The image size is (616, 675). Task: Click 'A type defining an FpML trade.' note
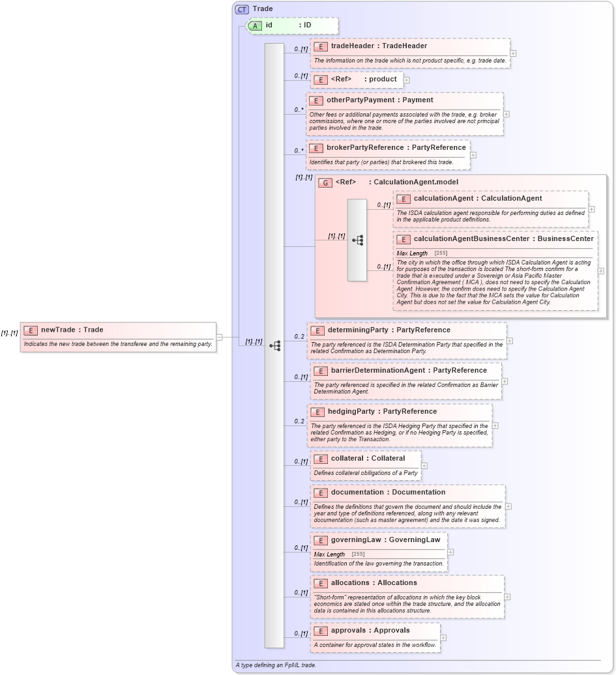[276, 665]
